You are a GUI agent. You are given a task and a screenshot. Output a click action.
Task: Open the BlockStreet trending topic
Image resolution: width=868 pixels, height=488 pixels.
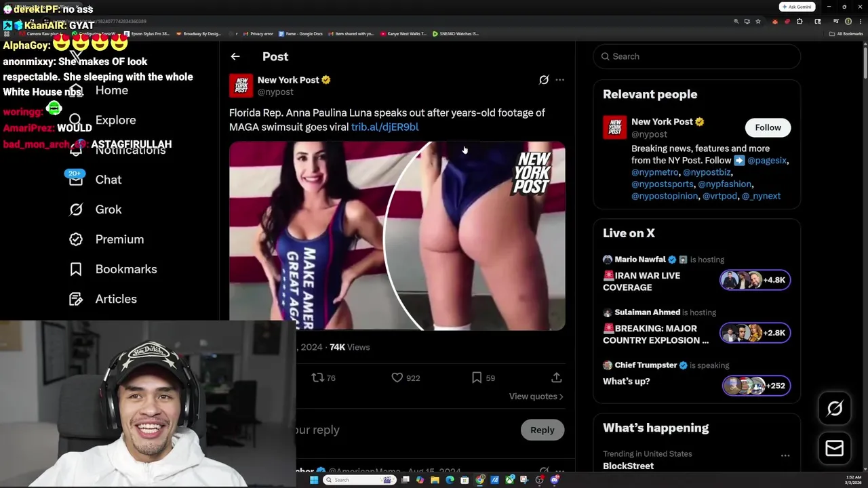pyautogui.click(x=628, y=466)
